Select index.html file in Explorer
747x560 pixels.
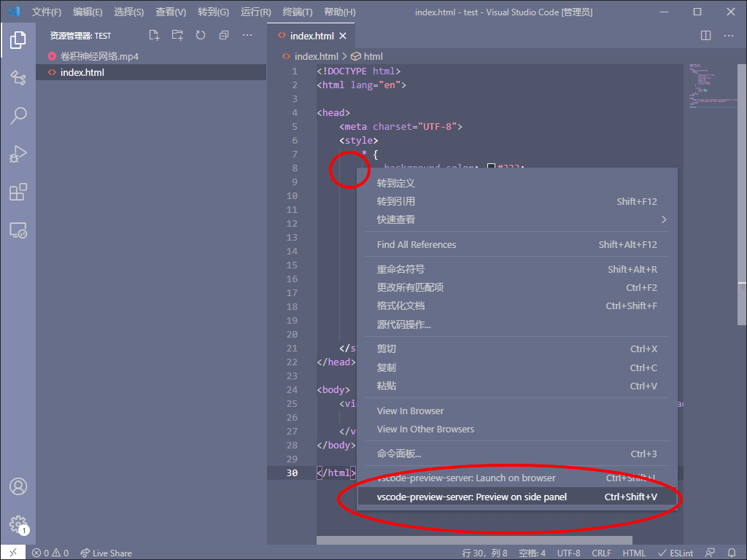(151, 72)
